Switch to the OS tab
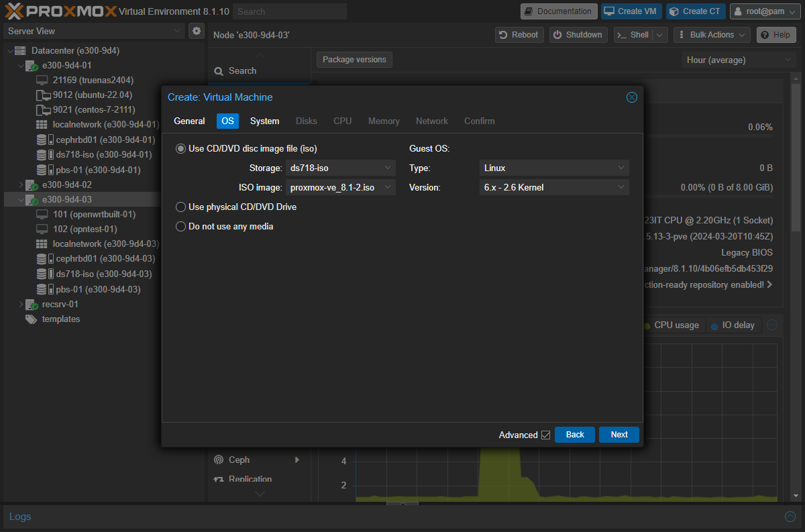 tap(227, 121)
